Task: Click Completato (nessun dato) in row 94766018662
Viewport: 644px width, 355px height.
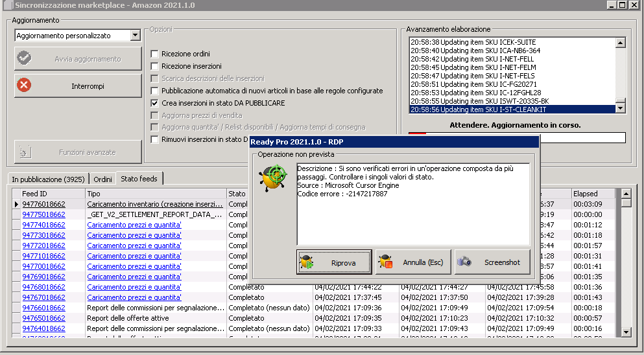Action: [x=269, y=308]
